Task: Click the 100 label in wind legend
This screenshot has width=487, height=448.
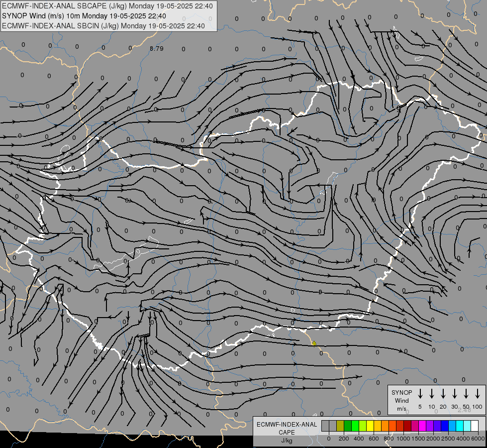Action: click(x=478, y=407)
